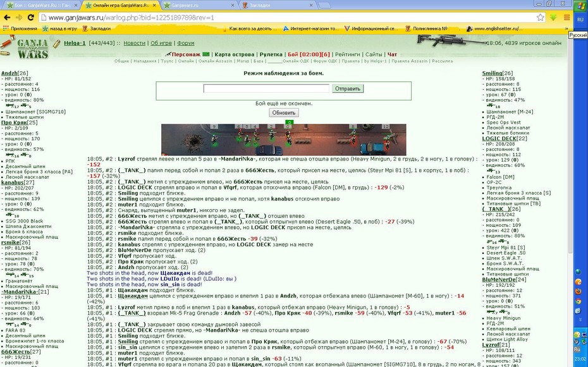This screenshot has height=367, width=588.
Task: Click the Рассылка sub-menu link
Action: click(442, 61)
